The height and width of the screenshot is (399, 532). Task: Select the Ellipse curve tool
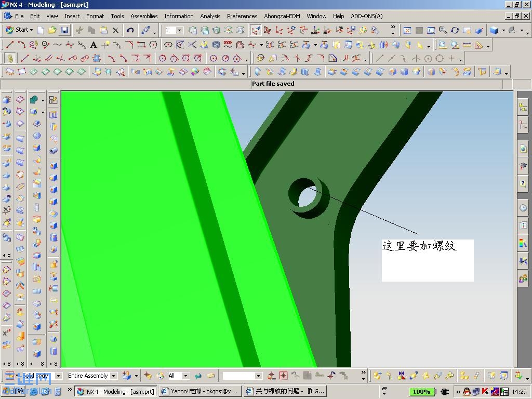168,45
